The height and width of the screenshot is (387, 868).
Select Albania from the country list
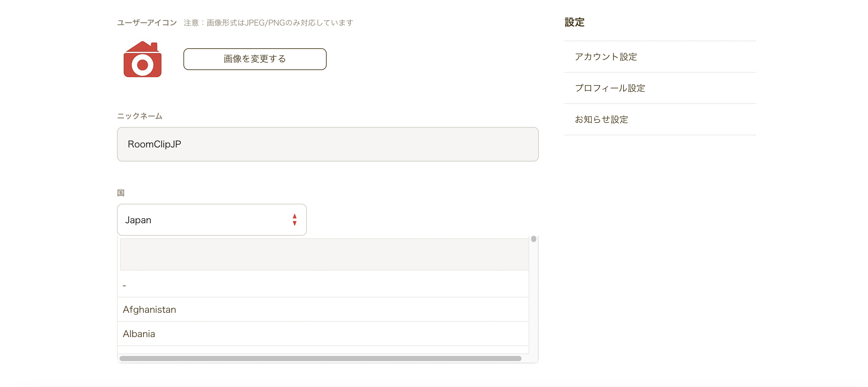[x=323, y=334]
